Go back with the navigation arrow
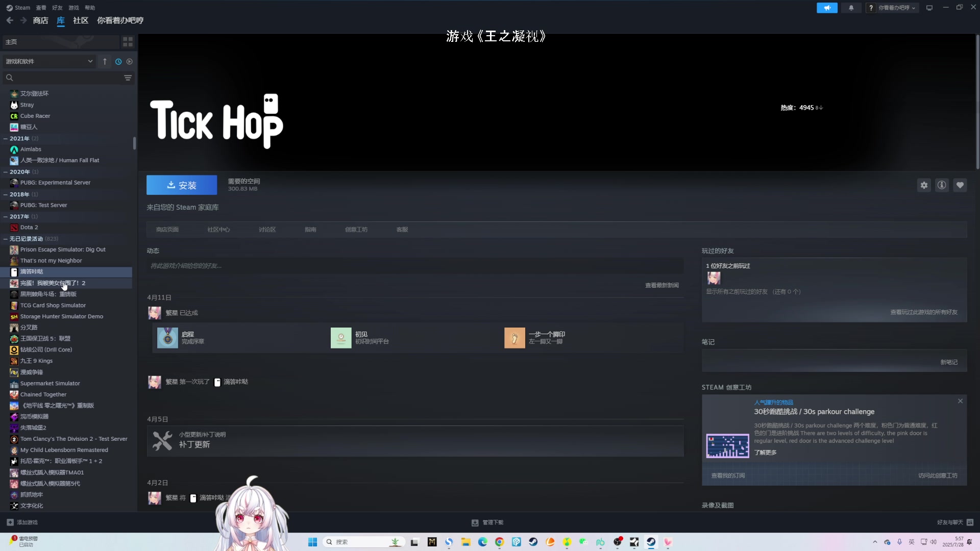980x551 pixels. click(x=10, y=20)
